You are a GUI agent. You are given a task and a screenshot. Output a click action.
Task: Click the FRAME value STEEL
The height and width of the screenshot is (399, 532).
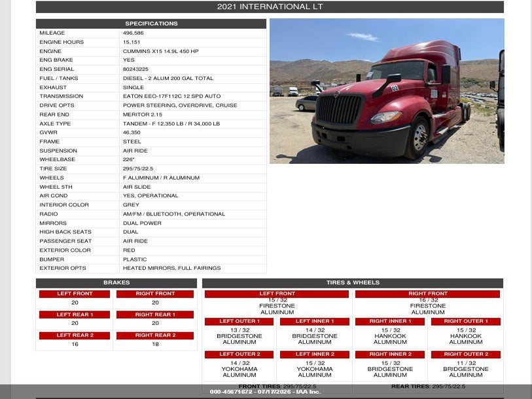click(132, 142)
